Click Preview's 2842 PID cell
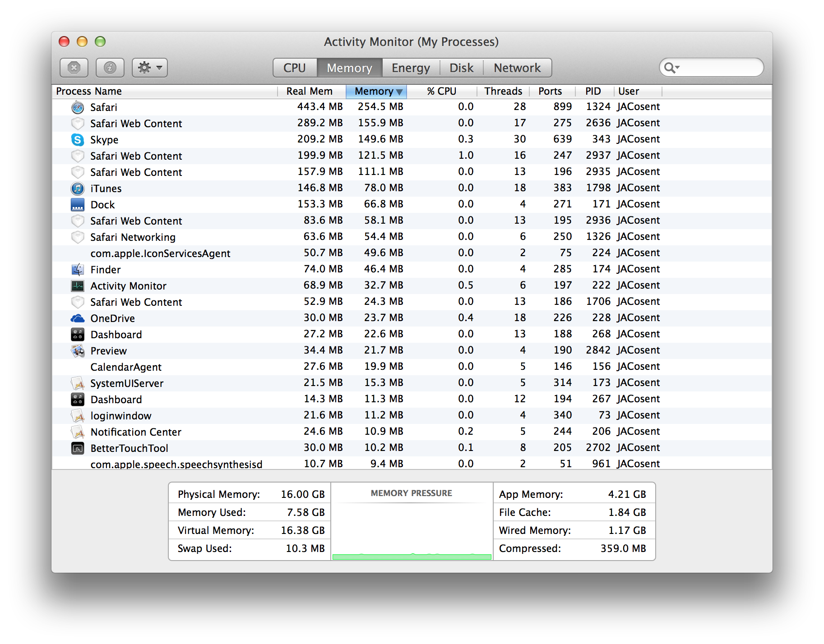Screen dimensions: 824x644 598,350
